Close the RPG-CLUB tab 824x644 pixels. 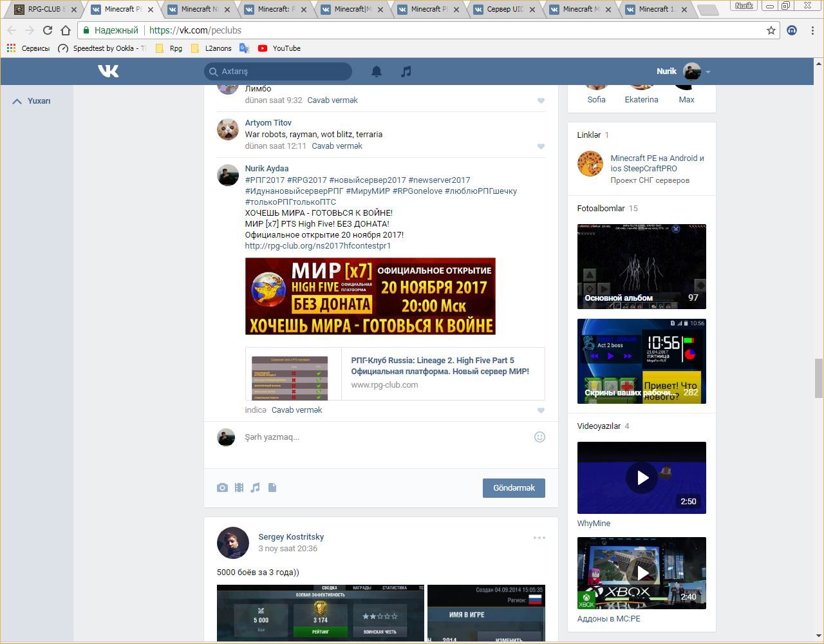[x=75, y=10]
